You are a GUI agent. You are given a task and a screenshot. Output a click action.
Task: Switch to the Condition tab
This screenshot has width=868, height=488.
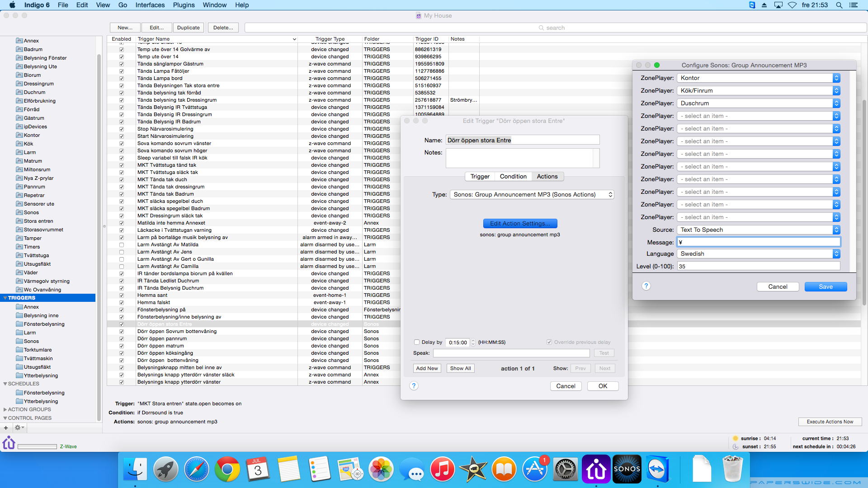coord(513,176)
